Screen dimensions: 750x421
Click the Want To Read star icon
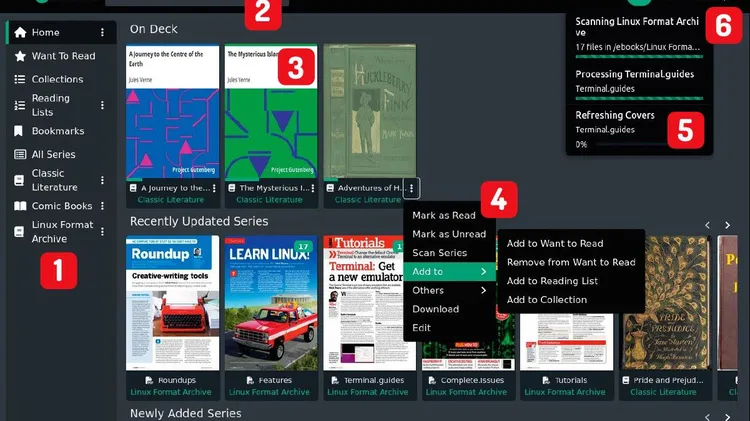click(20, 56)
